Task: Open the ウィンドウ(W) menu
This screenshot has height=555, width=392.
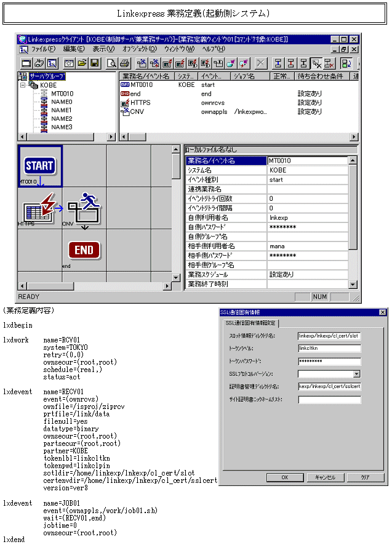Action: (180, 49)
